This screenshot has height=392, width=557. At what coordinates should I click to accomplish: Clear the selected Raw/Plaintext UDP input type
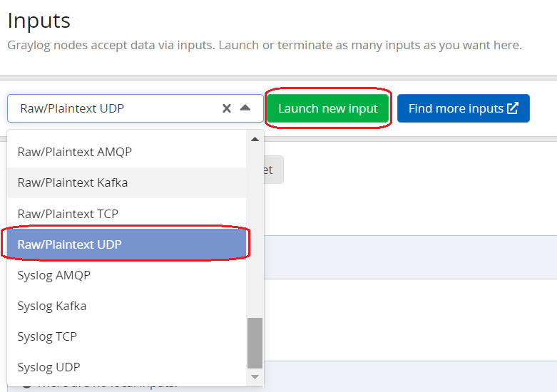[227, 108]
